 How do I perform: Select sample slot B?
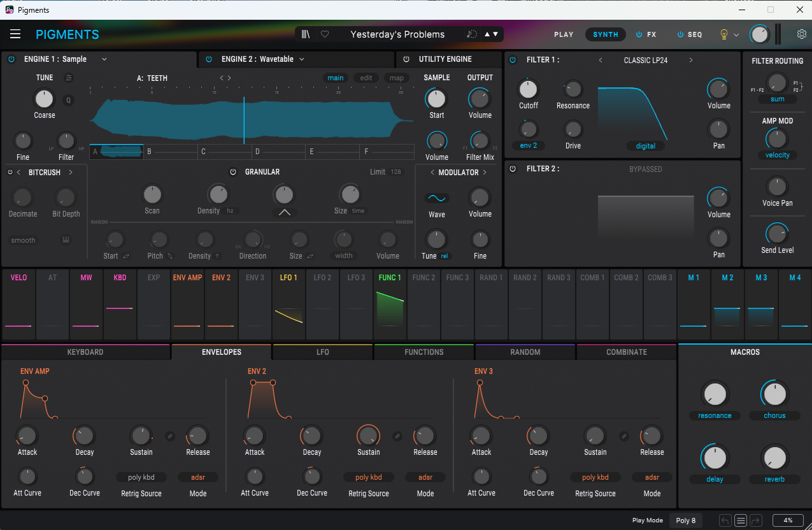point(171,152)
